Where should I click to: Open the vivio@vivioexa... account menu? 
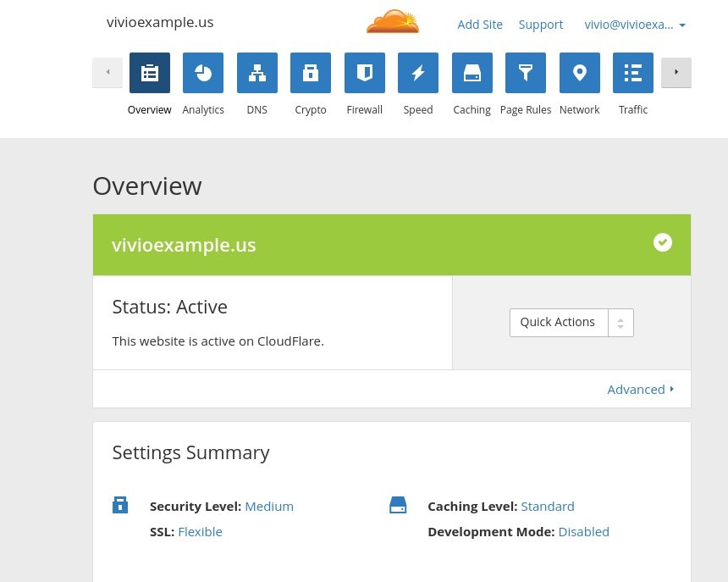point(635,25)
